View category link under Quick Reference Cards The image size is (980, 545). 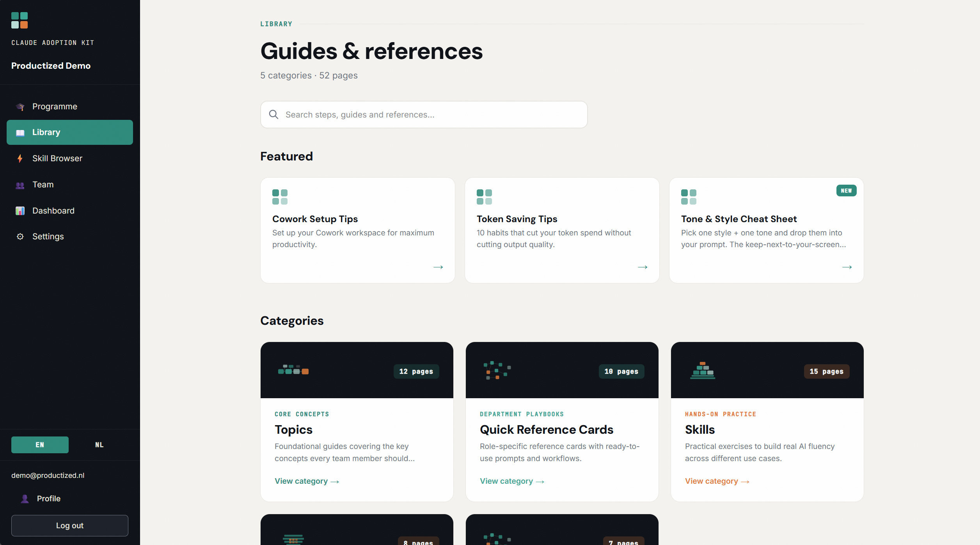tap(512, 481)
